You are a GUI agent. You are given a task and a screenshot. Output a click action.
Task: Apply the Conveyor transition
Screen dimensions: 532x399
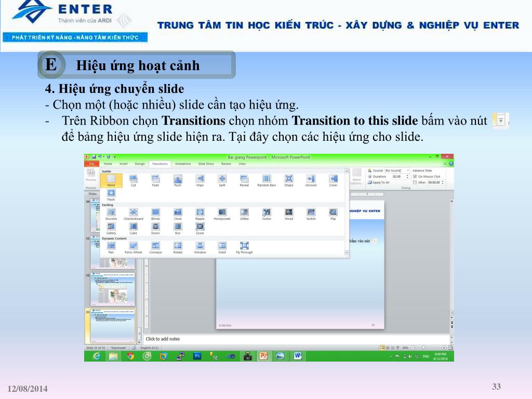[x=155, y=248]
